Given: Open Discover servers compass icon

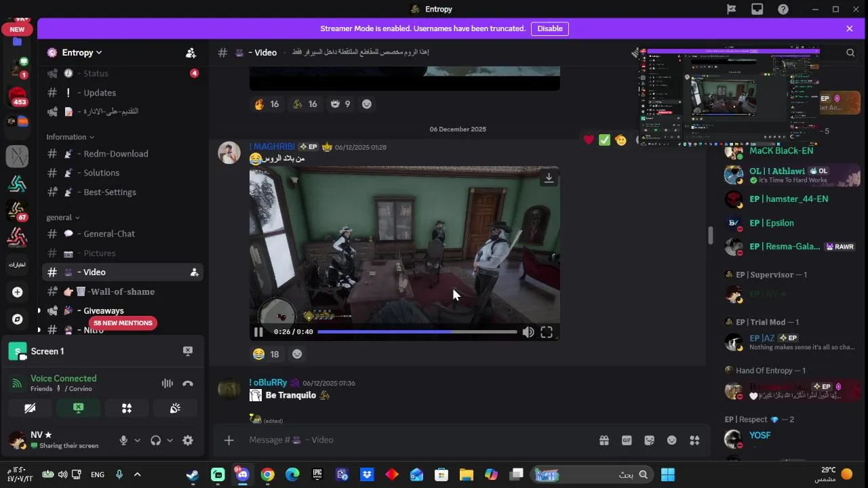Looking at the screenshot, I should (18, 319).
